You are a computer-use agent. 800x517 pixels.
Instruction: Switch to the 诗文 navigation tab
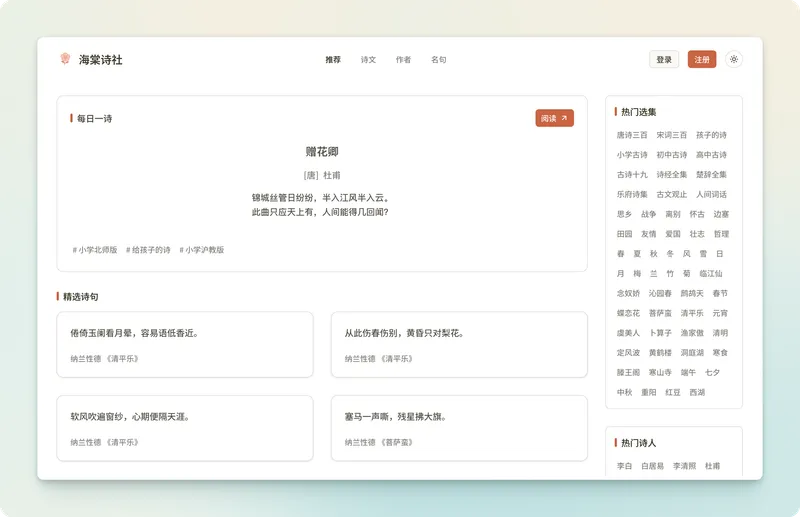(x=368, y=60)
